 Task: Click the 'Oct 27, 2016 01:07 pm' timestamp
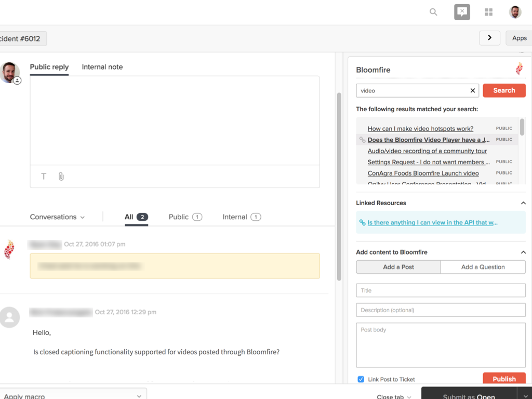coord(95,244)
